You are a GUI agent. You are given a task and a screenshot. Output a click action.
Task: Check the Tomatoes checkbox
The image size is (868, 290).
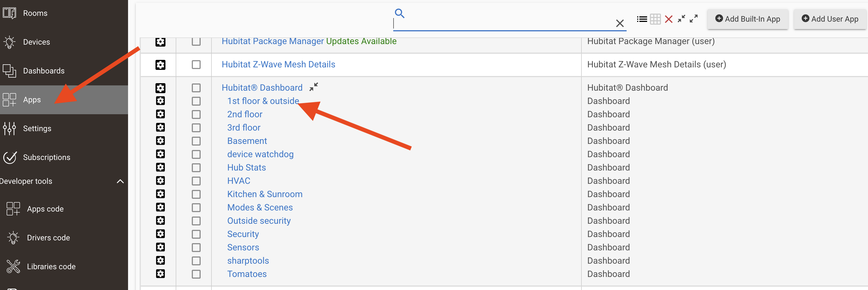pyautogui.click(x=196, y=274)
